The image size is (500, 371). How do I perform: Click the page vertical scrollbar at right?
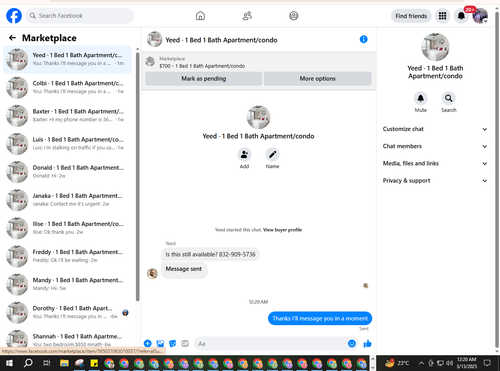[497, 180]
